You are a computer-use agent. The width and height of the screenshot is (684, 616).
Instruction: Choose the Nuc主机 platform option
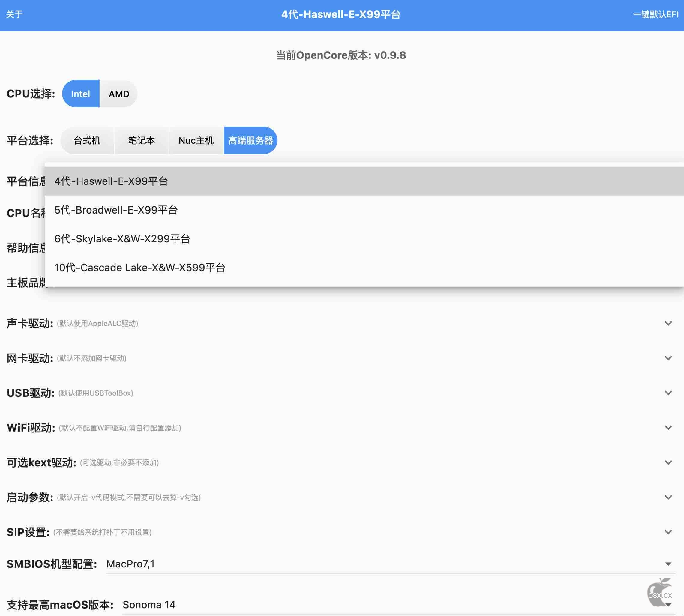tap(196, 140)
